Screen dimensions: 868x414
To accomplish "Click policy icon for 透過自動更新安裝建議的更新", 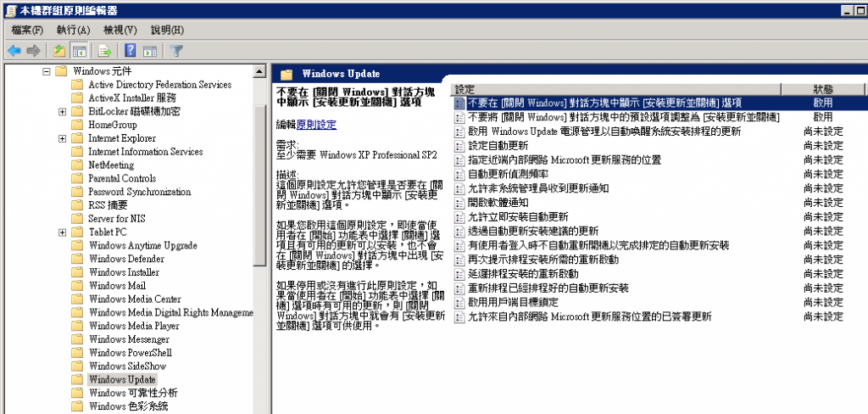I will click(x=459, y=231).
